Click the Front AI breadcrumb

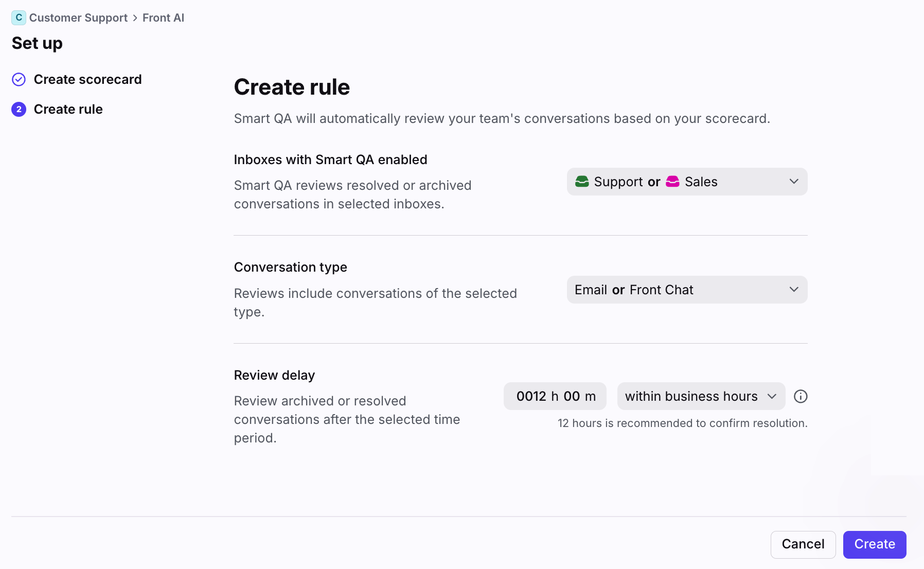pyautogui.click(x=163, y=18)
